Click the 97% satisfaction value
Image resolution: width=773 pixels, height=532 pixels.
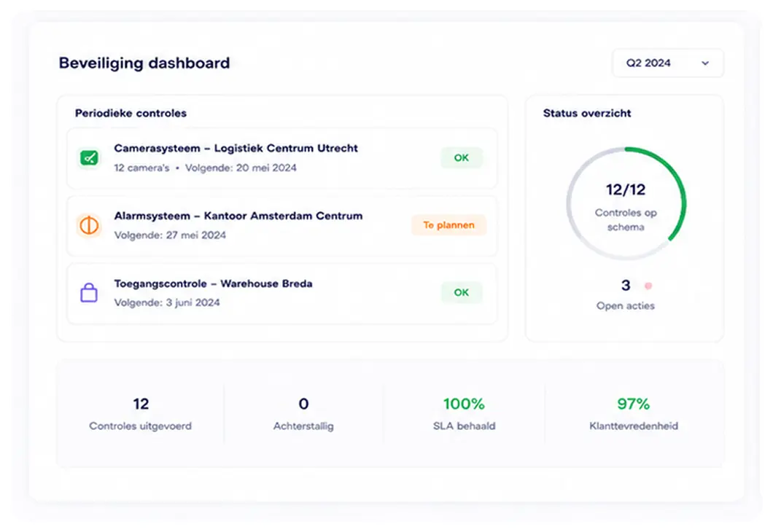coord(634,404)
